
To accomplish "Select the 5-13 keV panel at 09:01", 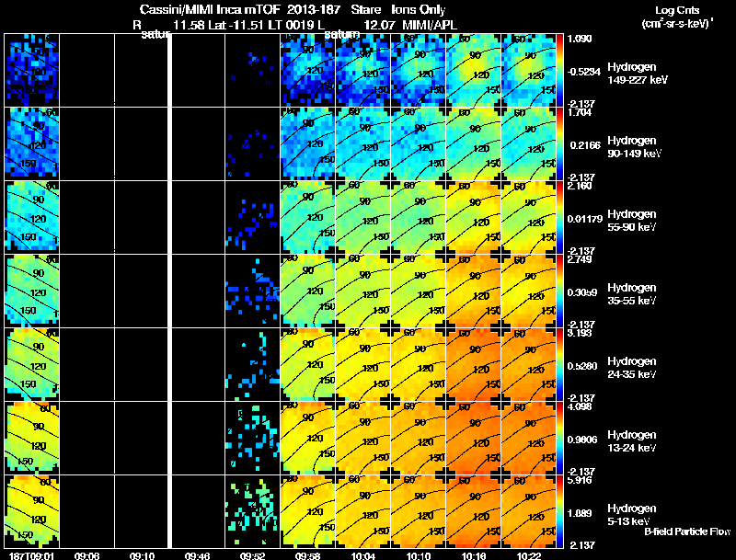I will coord(32,511).
